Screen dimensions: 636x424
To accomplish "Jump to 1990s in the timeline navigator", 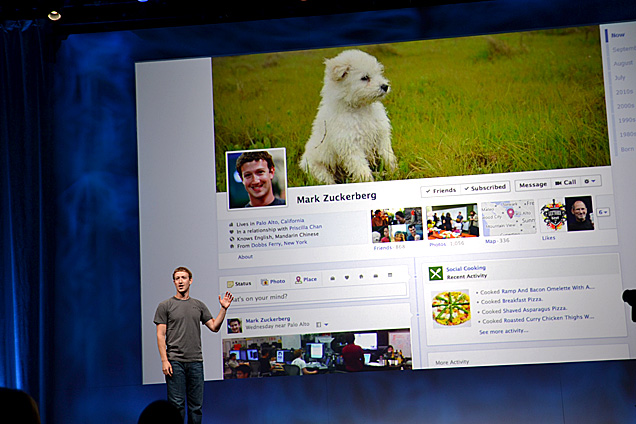I will 627,120.
